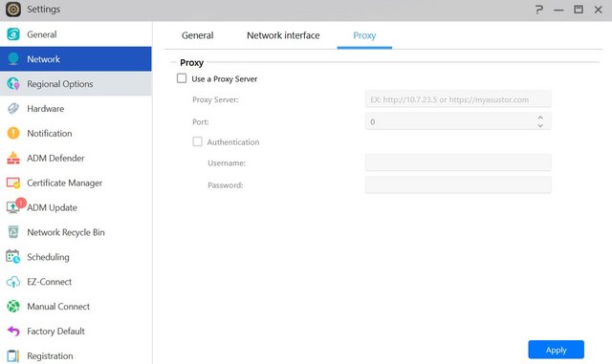Minimize the Settings window

[x=558, y=10]
